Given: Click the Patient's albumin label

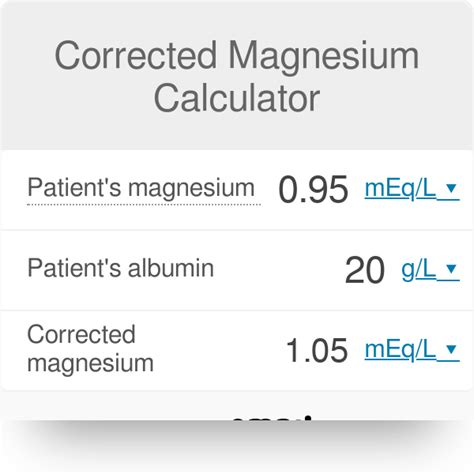Looking at the screenshot, I should coord(120,268).
